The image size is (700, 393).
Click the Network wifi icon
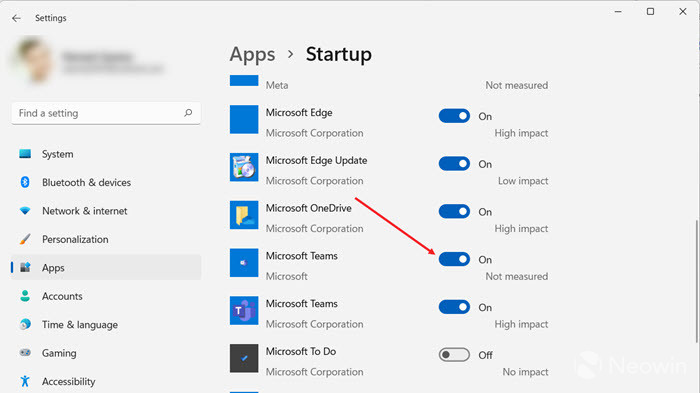click(25, 211)
